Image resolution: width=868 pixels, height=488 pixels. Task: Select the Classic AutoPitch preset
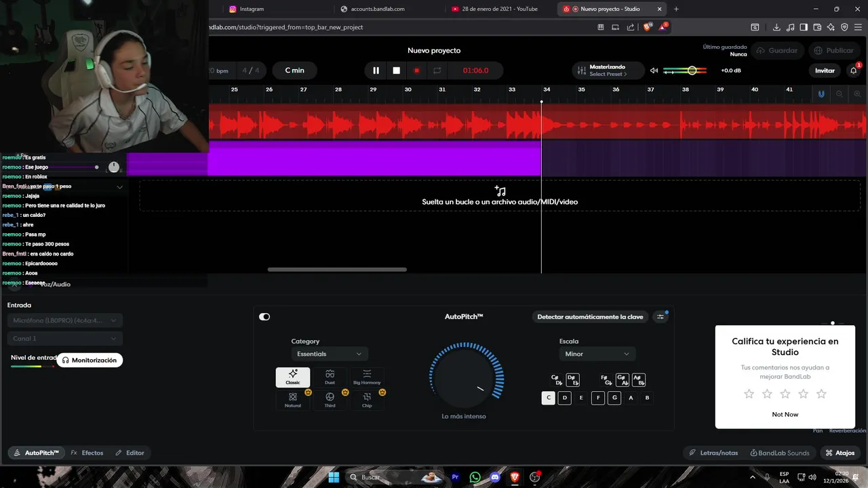point(293,378)
